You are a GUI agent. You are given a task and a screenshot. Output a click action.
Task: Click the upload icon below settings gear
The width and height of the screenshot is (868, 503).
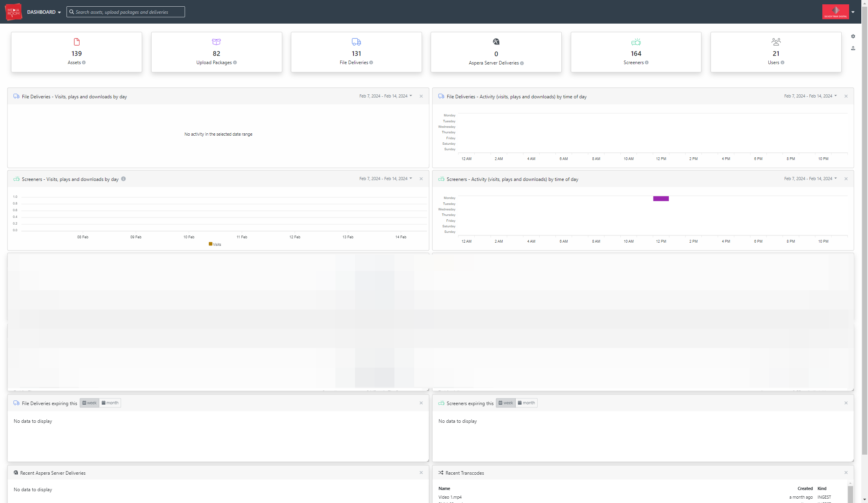tap(853, 48)
